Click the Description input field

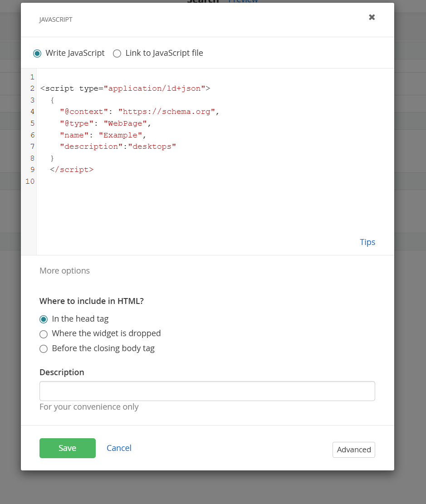[207, 391]
